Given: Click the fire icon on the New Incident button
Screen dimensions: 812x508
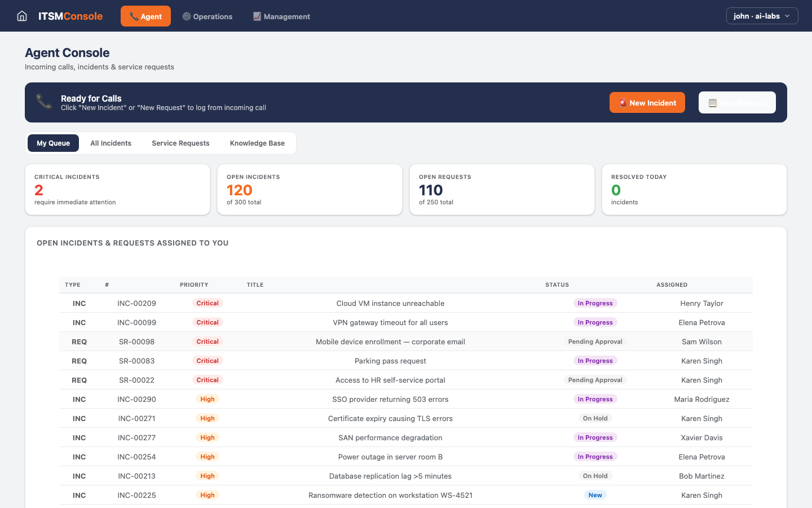Looking at the screenshot, I should pos(623,103).
